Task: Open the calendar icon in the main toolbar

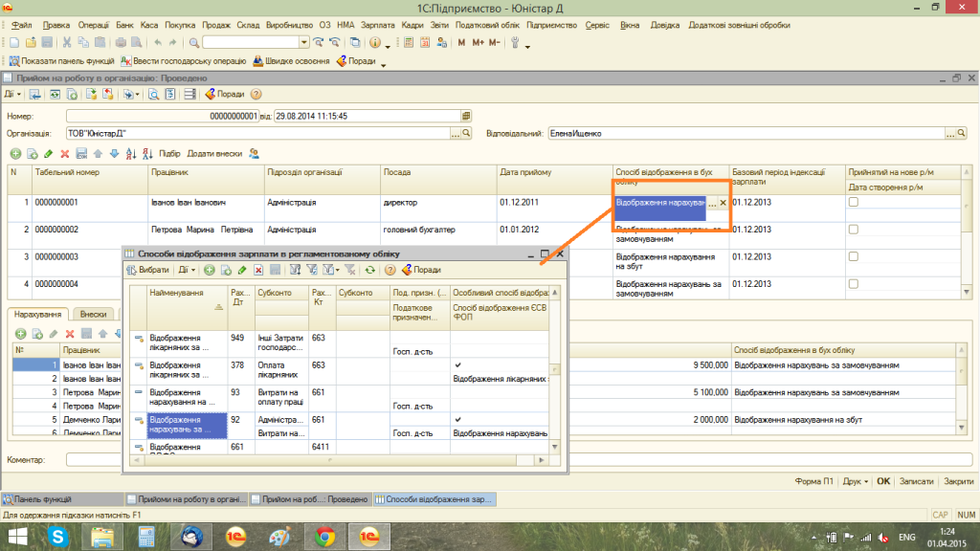Action: (x=425, y=42)
